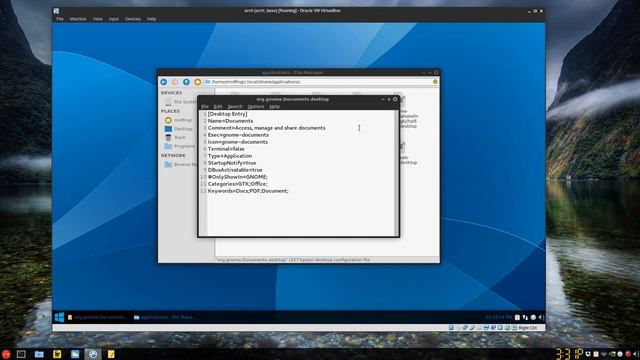
Task: Open Trash in the Places sidebar
Action: (176, 138)
